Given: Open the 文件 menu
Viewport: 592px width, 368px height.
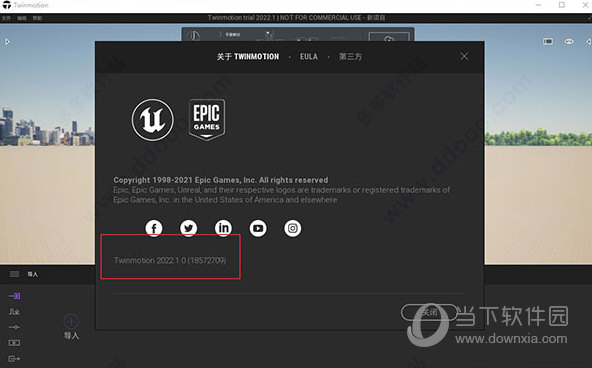Looking at the screenshot, I should pos(6,18).
